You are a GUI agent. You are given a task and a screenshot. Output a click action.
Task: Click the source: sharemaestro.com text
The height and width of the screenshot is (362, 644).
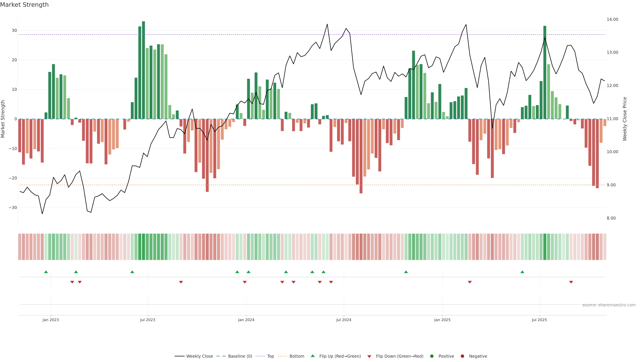pyautogui.click(x=609, y=305)
